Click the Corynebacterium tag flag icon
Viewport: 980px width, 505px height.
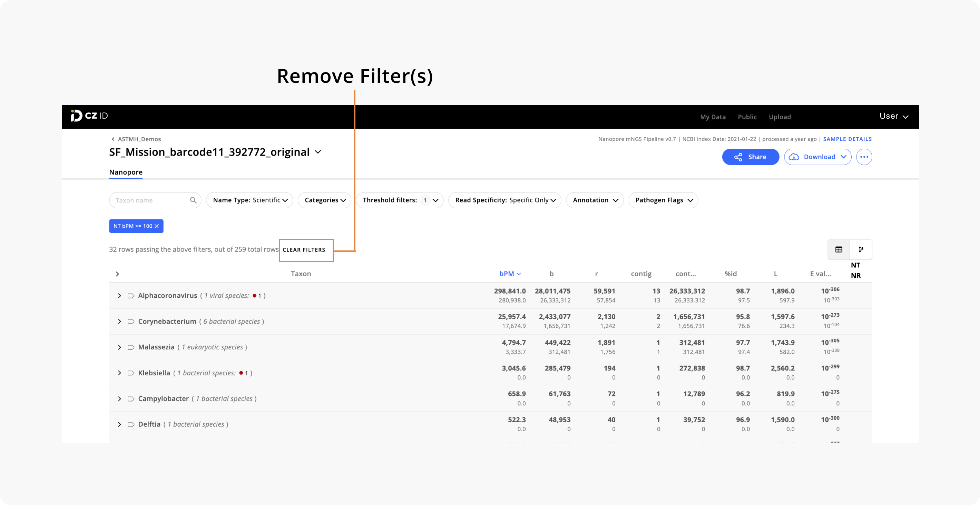[131, 321]
